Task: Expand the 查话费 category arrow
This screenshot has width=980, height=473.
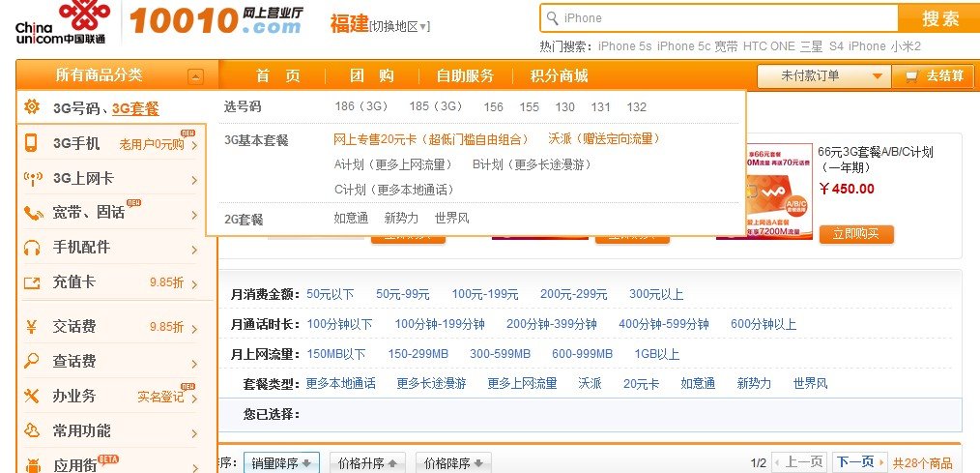Action: click(x=194, y=364)
